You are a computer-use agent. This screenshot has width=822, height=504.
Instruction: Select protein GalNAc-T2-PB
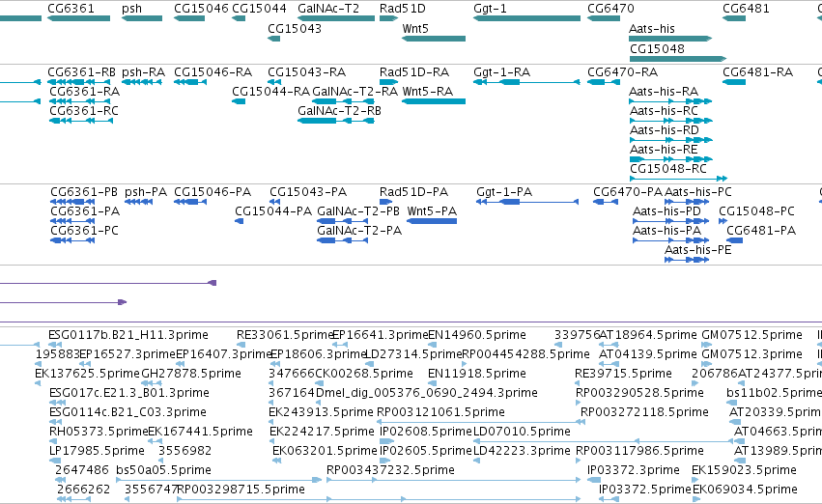pyautogui.click(x=358, y=211)
